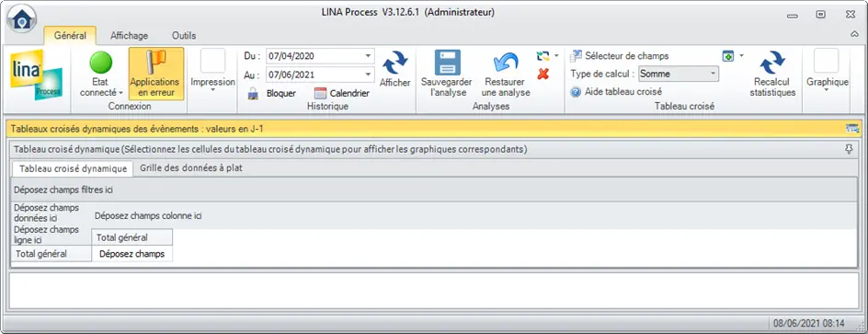Open the Type de calcul Somme combo
This screenshot has width=868, height=334.
click(679, 74)
